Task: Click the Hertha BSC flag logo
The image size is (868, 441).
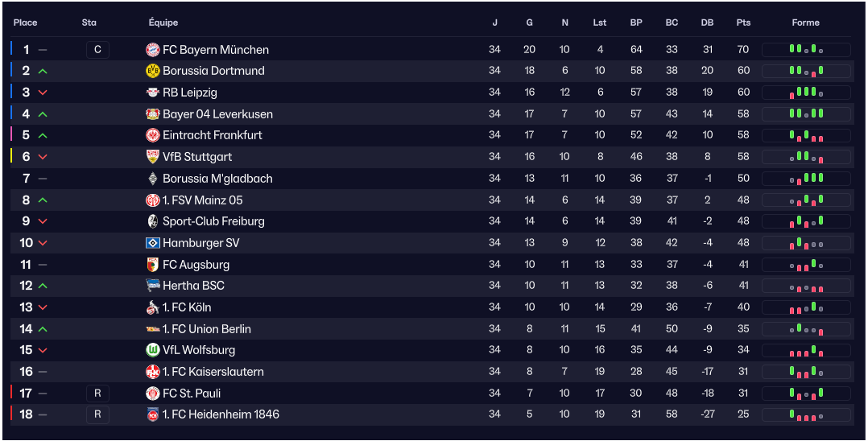Action: click(x=153, y=286)
